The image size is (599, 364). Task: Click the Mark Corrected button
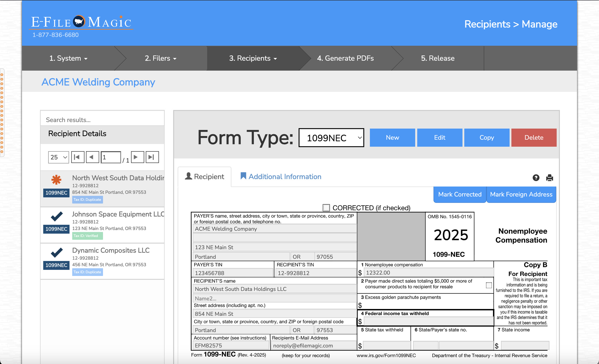(x=459, y=194)
